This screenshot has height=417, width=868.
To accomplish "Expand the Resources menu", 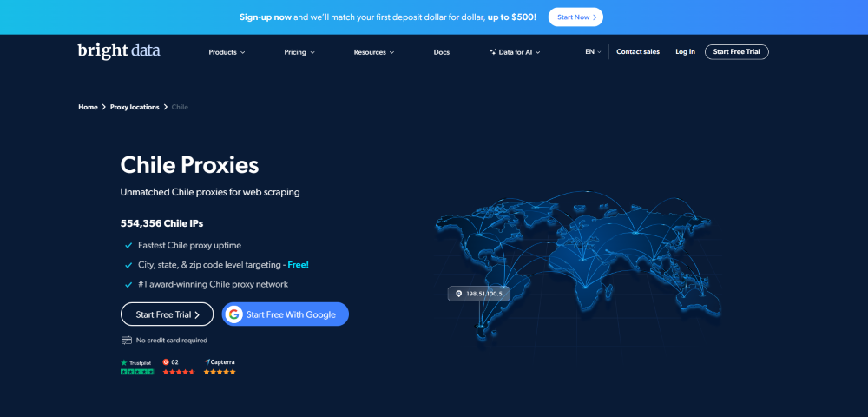I will (x=374, y=52).
